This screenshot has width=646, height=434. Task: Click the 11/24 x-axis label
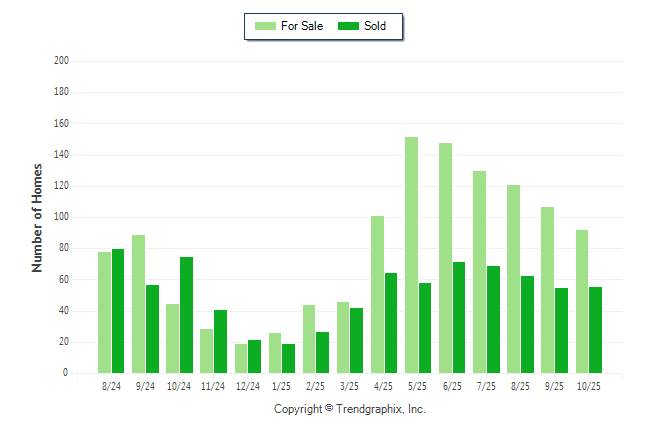pos(213,387)
